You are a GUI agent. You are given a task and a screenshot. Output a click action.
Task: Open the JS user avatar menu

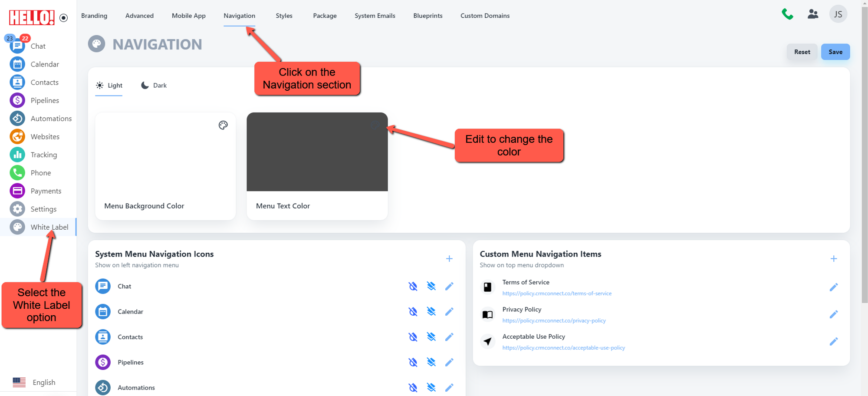838,14
